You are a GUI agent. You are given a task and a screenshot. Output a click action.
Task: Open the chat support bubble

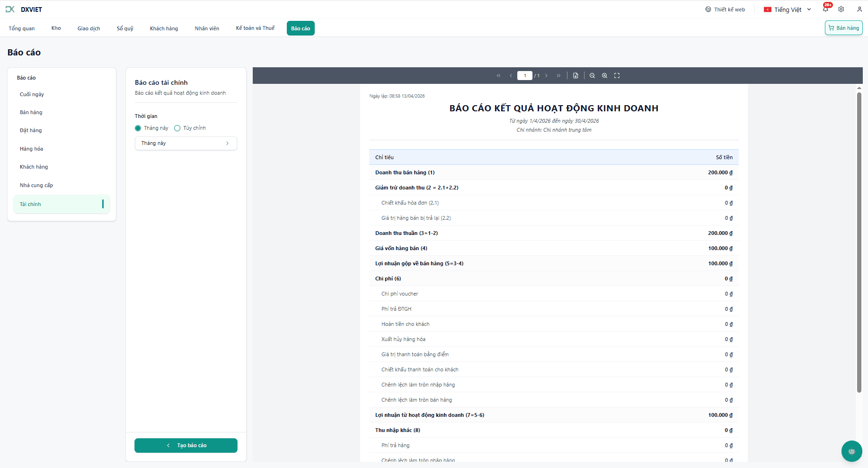tap(851, 451)
